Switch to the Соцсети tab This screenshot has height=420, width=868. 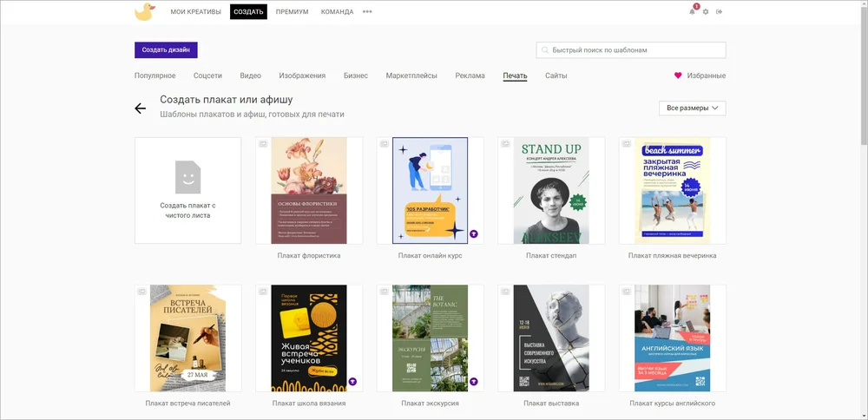(x=207, y=75)
